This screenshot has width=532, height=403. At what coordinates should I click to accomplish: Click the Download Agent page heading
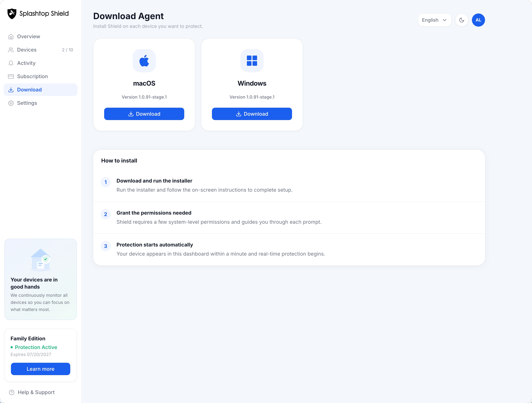128,16
